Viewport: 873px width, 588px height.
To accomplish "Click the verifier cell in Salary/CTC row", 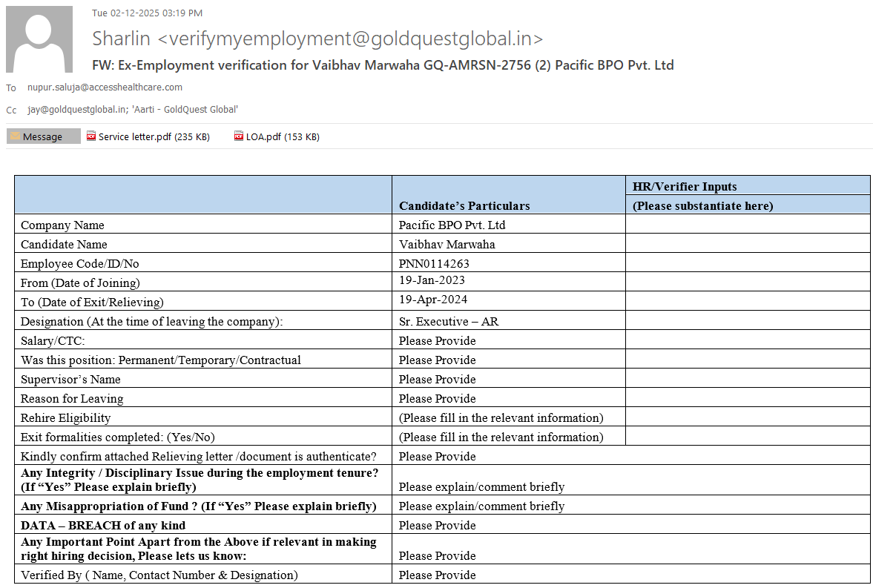I will (x=747, y=340).
